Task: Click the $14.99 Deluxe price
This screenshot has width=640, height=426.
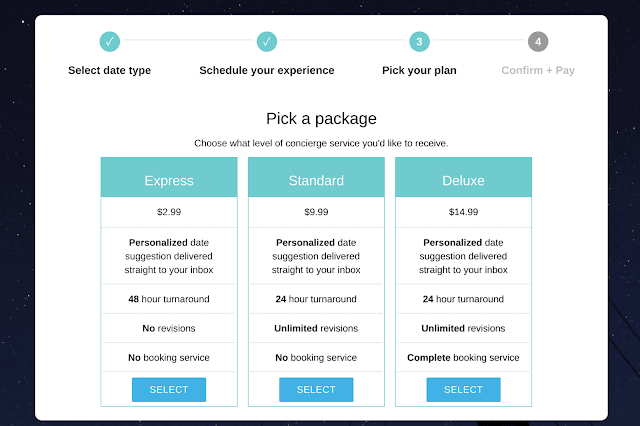Action: pyautogui.click(x=463, y=212)
